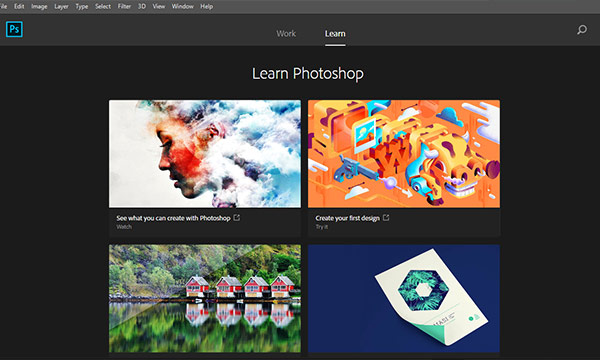Open the Filter menu

[124, 6]
